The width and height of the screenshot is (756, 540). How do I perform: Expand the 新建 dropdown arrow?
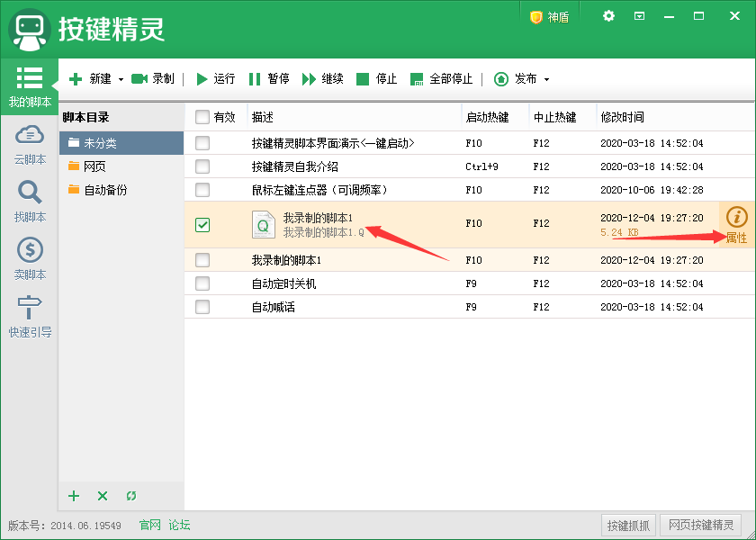coord(121,79)
